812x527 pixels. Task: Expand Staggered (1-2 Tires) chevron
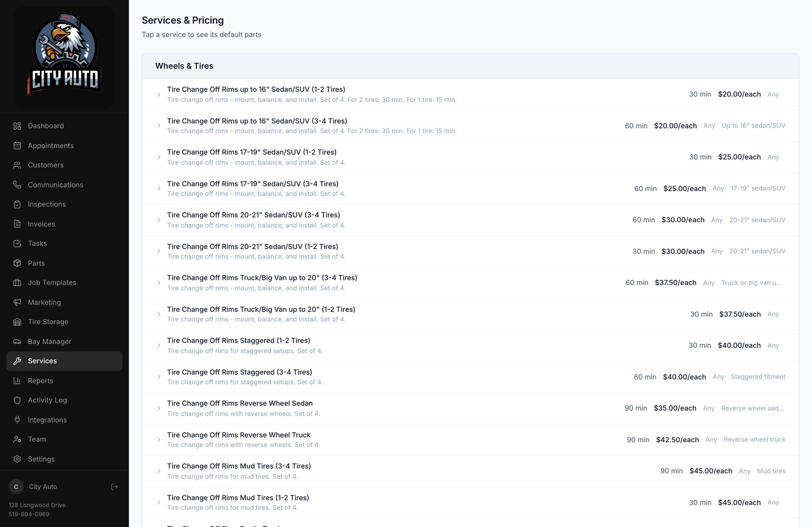[159, 345]
